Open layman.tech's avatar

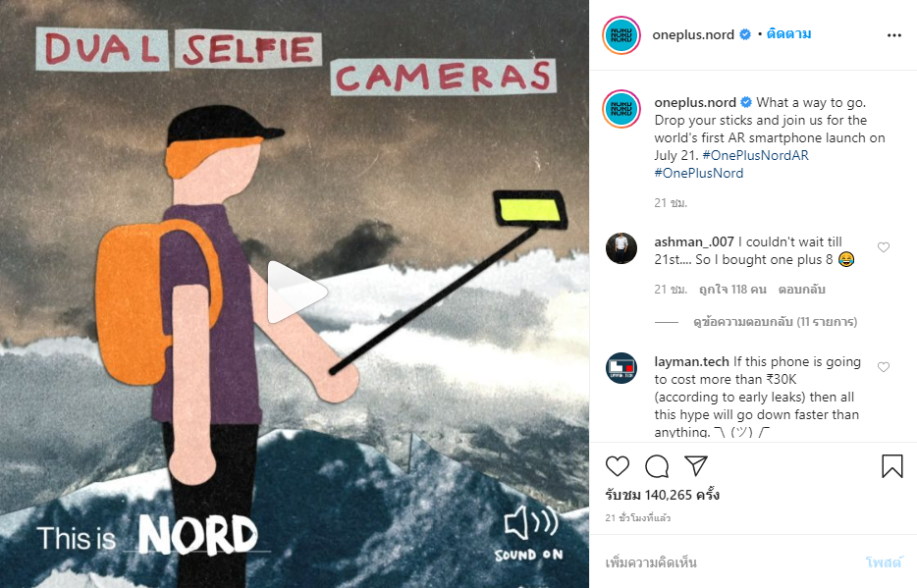click(621, 368)
